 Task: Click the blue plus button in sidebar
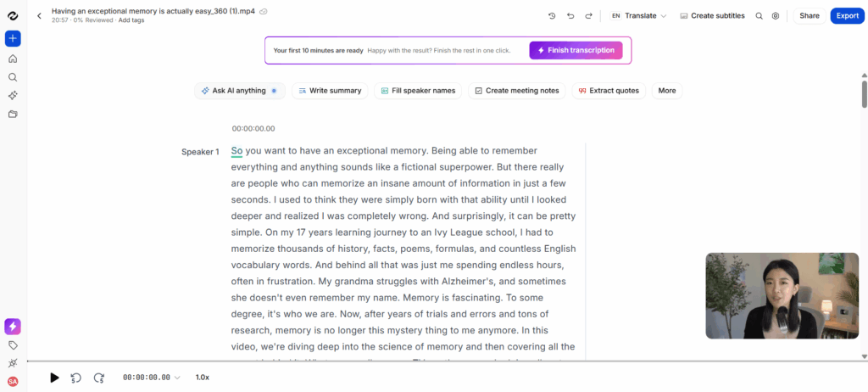click(13, 39)
